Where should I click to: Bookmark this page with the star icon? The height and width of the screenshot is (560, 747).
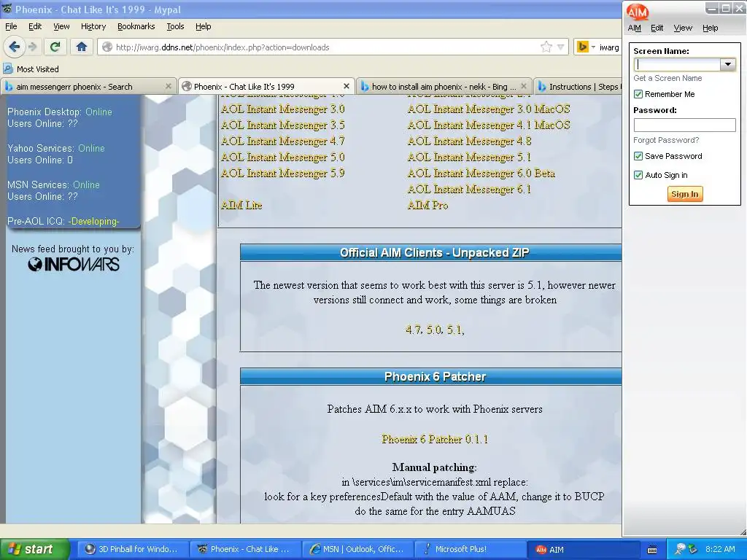[546, 47]
